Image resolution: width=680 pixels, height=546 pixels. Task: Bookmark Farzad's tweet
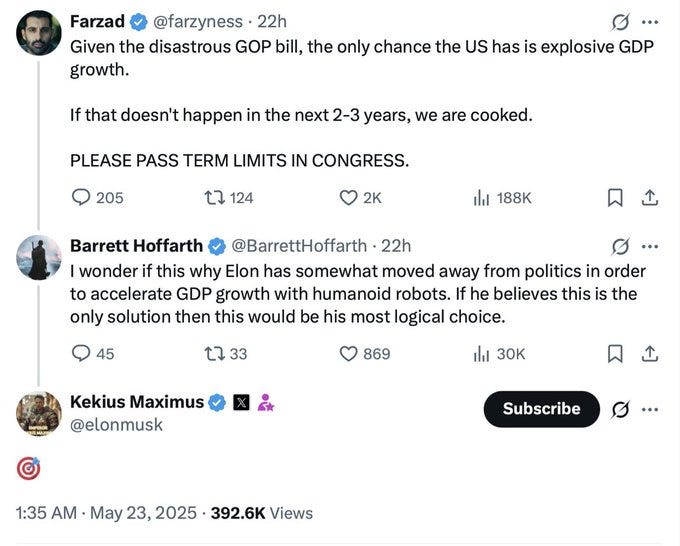(x=615, y=198)
